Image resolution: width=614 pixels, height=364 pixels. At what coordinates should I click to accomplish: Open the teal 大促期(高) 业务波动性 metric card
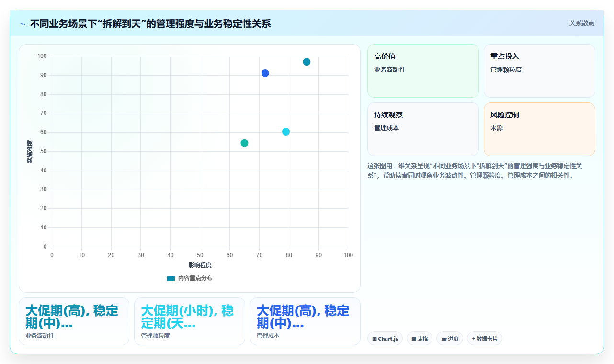point(74,321)
